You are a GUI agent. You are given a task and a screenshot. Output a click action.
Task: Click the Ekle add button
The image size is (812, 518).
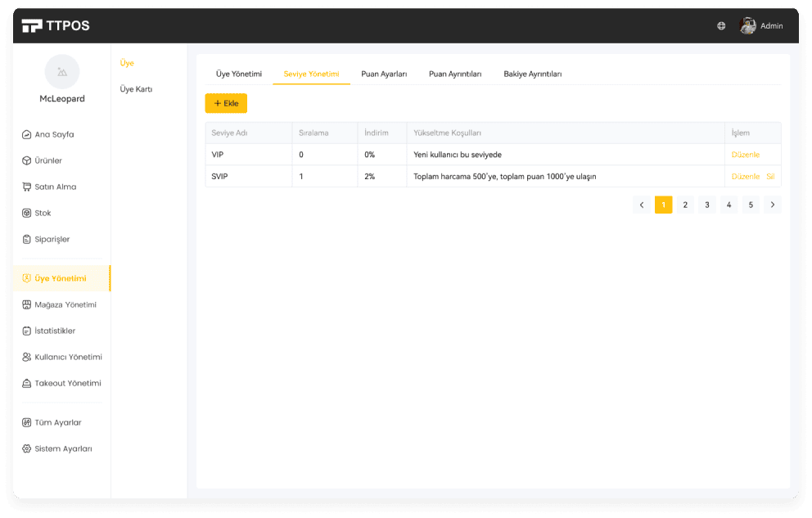226,103
